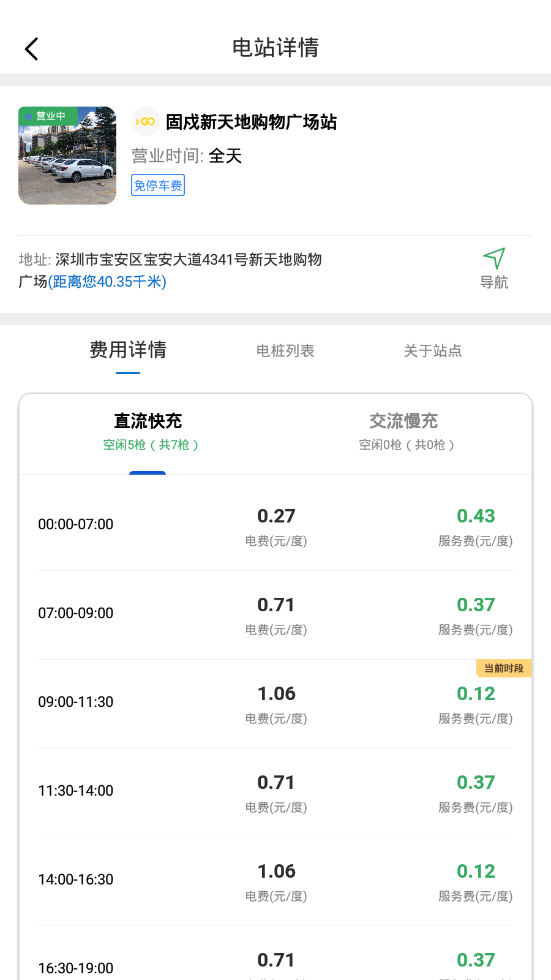Viewport: 551px width, 980px height.
Task: Select the 11:30-14:00 time slot row
Action: [x=275, y=793]
